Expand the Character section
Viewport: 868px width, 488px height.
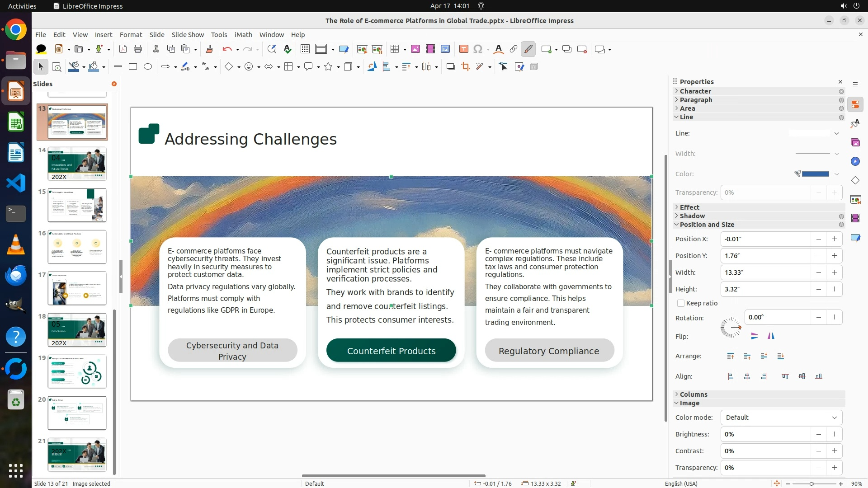695,91
